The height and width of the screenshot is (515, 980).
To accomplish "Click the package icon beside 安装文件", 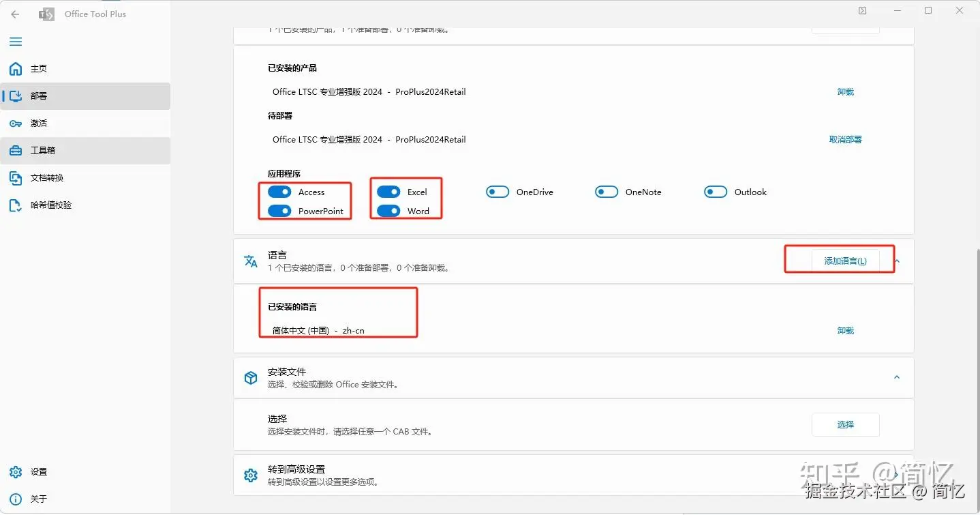I will coord(251,378).
